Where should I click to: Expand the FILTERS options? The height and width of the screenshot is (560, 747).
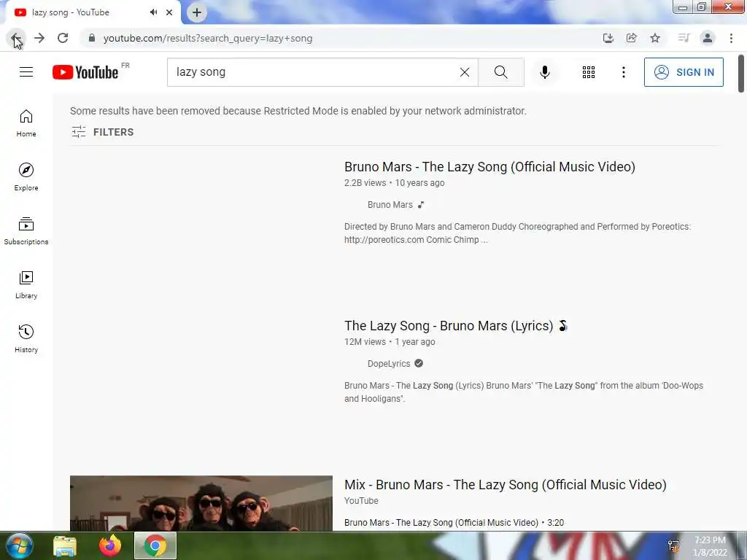tap(102, 132)
